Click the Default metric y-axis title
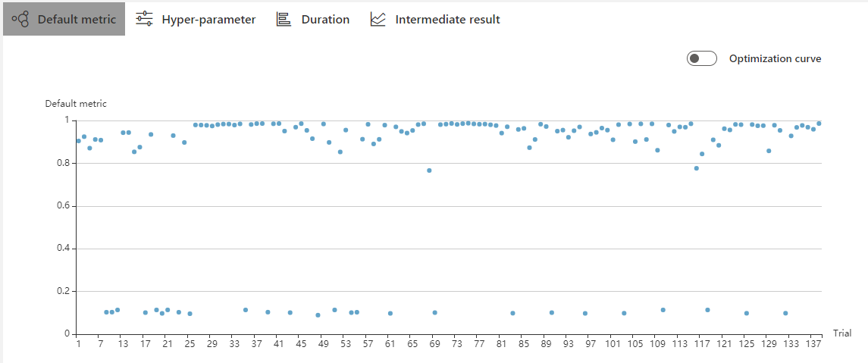 (76, 104)
